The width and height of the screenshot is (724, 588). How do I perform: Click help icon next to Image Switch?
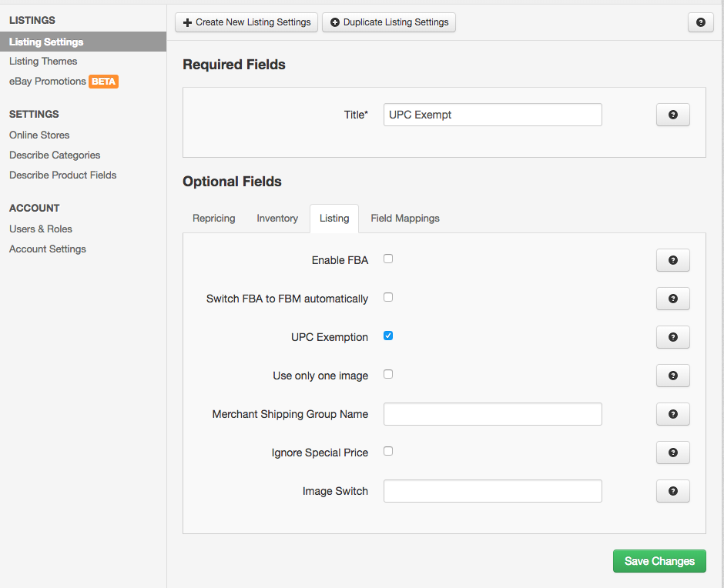point(672,491)
